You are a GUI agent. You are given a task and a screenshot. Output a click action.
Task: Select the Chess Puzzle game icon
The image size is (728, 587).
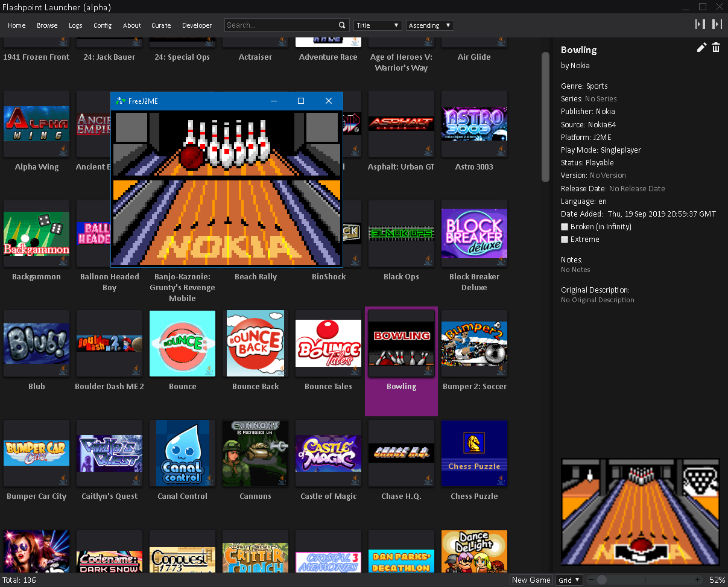(x=475, y=453)
